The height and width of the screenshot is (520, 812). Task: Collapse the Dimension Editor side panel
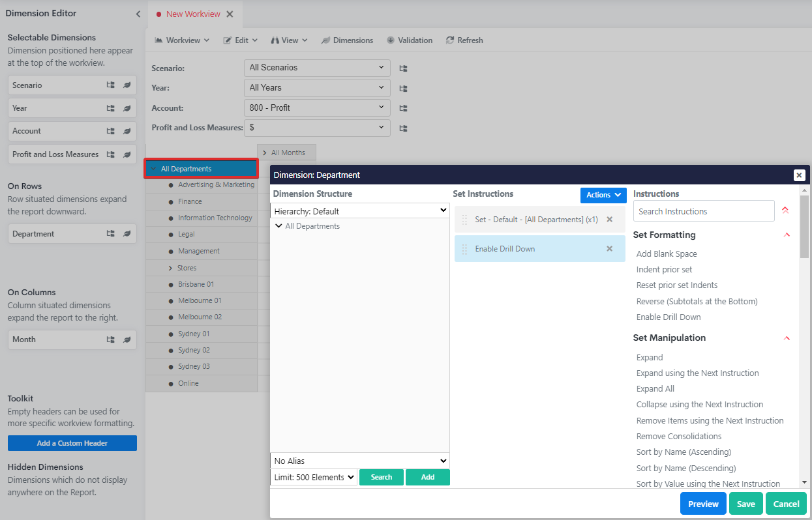click(x=138, y=14)
